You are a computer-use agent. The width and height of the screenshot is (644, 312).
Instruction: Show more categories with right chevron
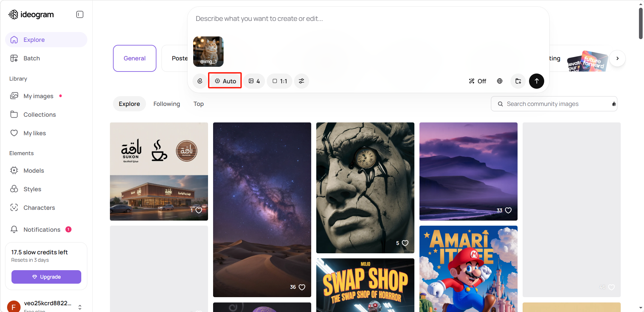[x=617, y=58]
